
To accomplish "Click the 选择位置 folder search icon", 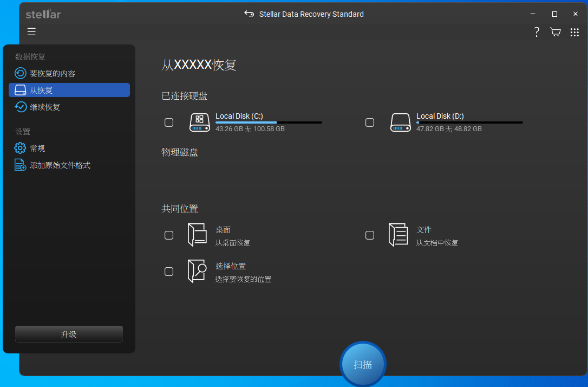I will pos(197,271).
